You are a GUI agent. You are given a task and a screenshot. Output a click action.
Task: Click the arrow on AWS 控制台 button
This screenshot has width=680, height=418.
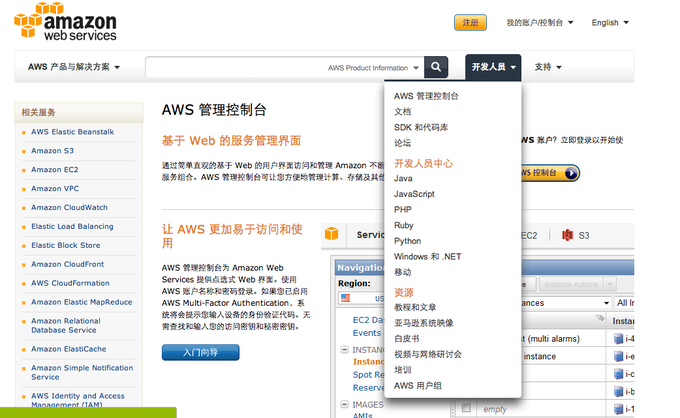pyautogui.click(x=571, y=173)
